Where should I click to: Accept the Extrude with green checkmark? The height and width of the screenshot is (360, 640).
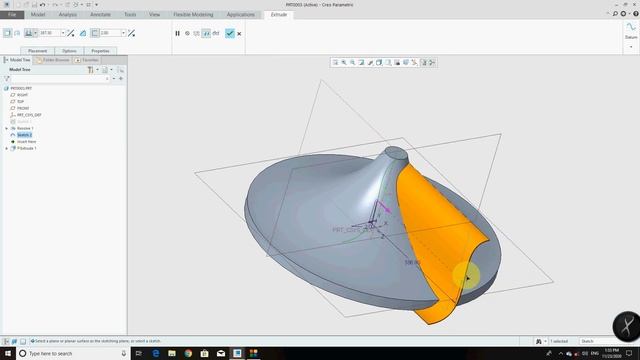(230, 33)
